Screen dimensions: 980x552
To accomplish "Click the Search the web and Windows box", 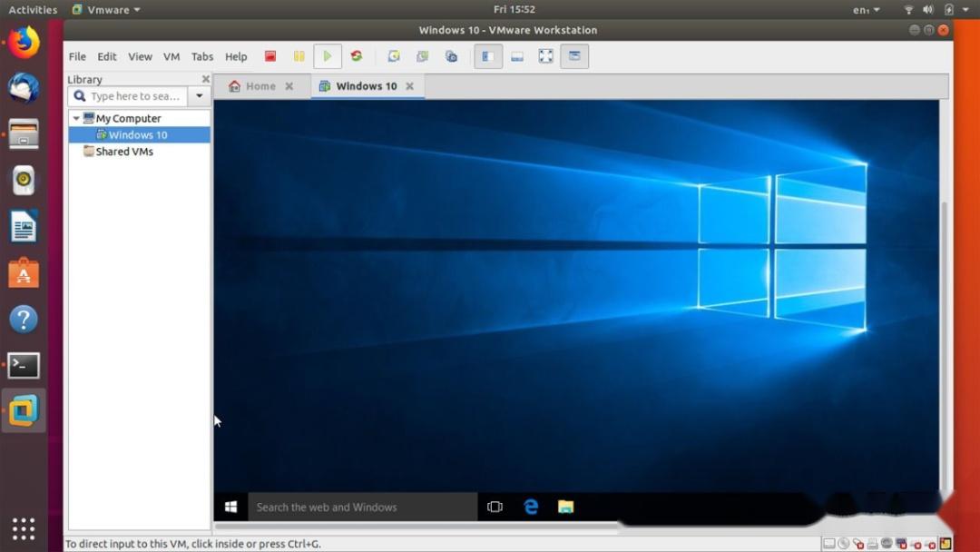I will pos(362,507).
